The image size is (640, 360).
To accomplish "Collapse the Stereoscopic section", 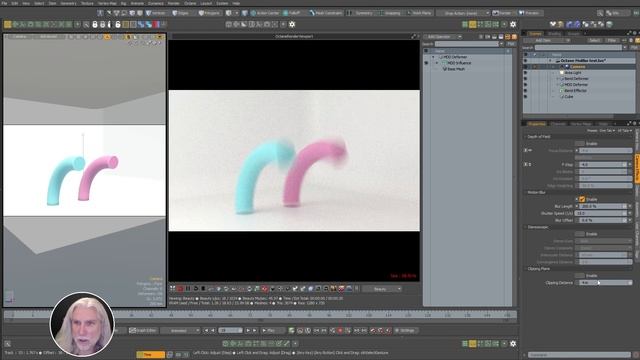I will pyautogui.click(x=525, y=227).
